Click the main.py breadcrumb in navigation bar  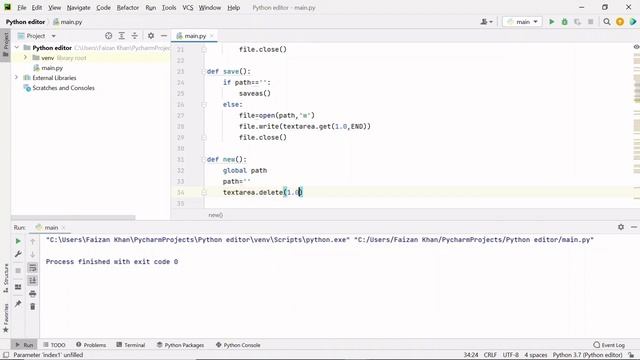(68, 22)
